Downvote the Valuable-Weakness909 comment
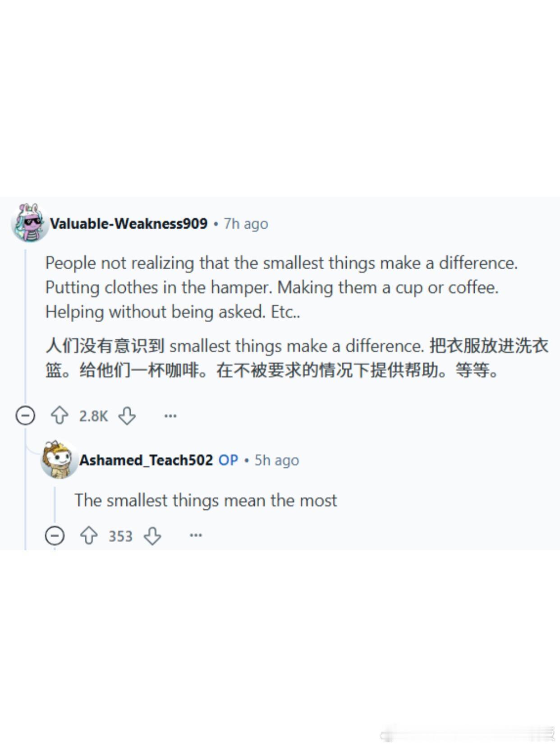The width and height of the screenshot is (560, 747). [127, 415]
